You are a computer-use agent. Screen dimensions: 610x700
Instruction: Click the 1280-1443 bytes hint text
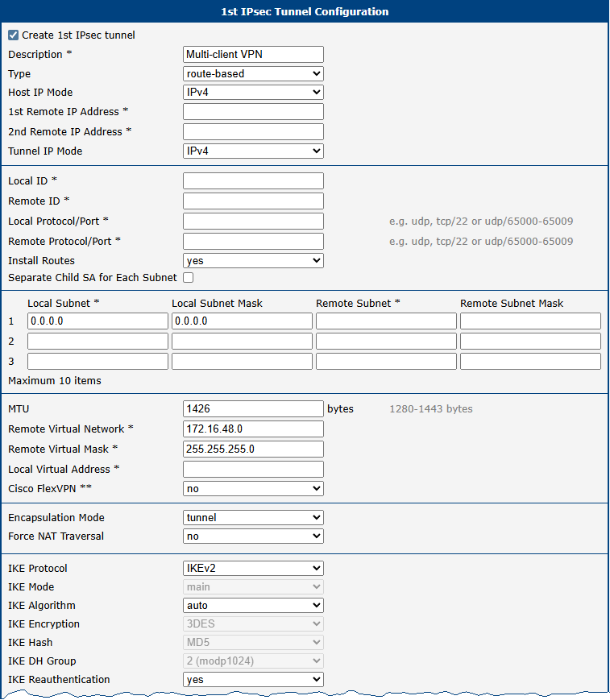(x=431, y=409)
